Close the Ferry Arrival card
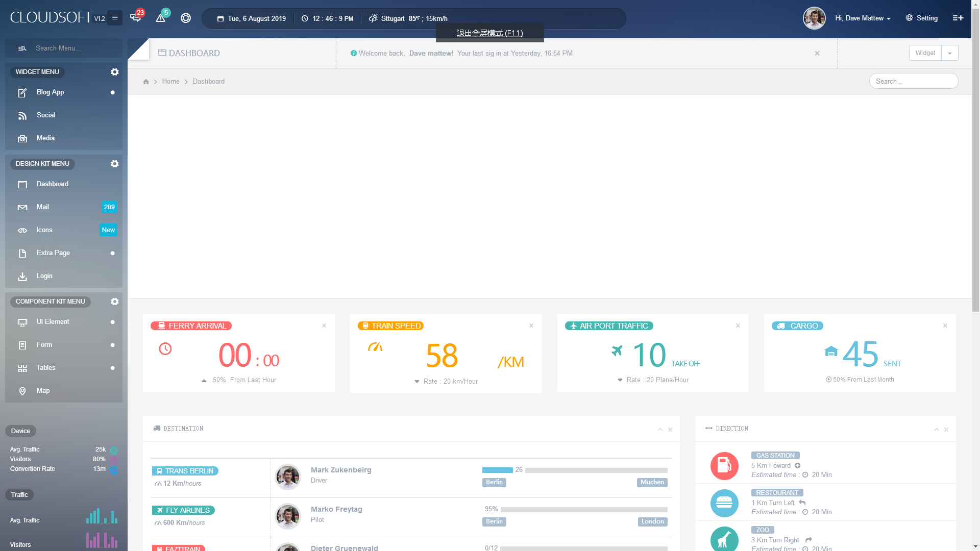Image resolution: width=980 pixels, height=551 pixels. [324, 325]
